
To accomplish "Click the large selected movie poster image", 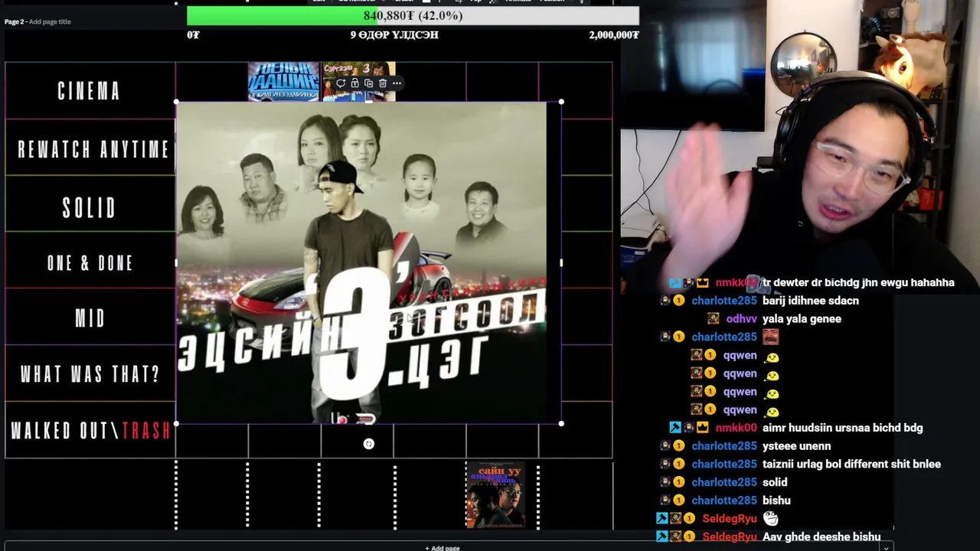I will point(368,262).
